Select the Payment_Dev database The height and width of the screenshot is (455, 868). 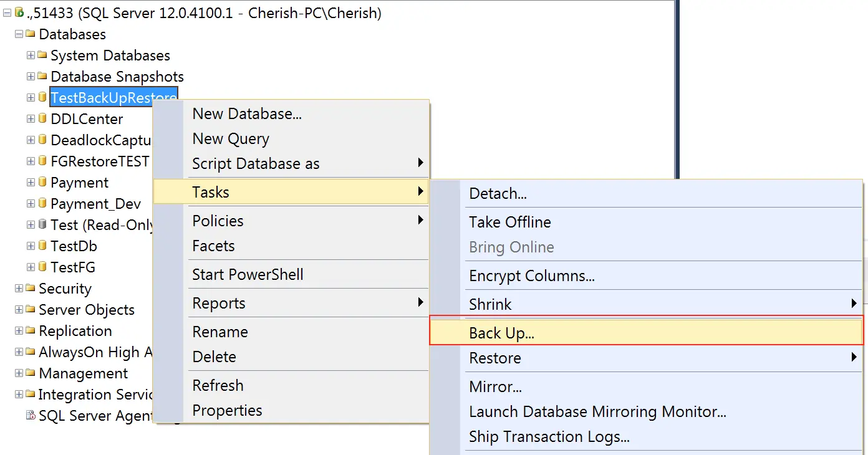(x=95, y=204)
